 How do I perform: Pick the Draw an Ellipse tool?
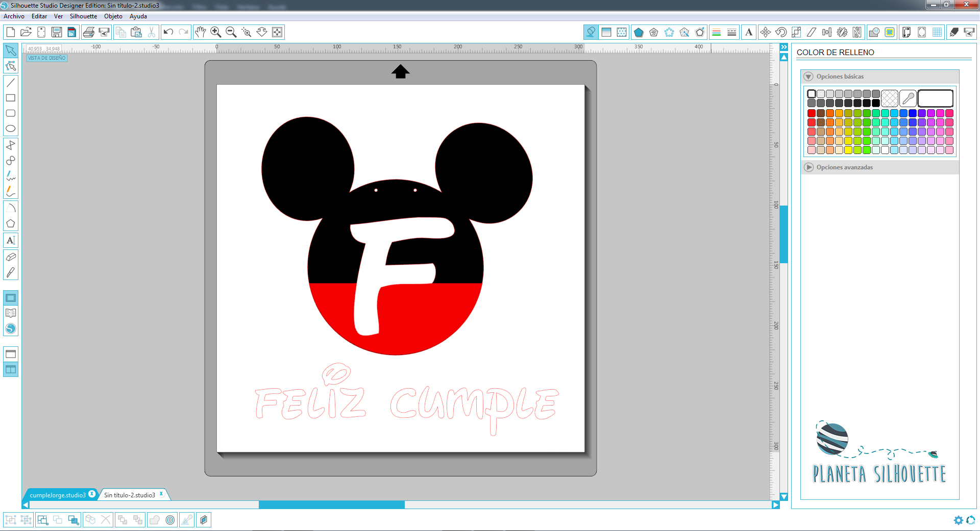pyautogui.click(x=11, y=129)
